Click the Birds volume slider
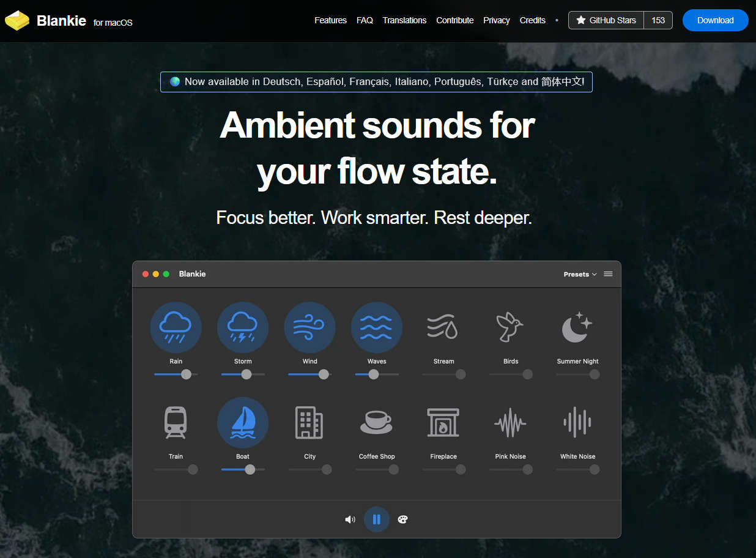Image resolution: width=756 pixels, height=558 pixels. (x=511, y=374)
